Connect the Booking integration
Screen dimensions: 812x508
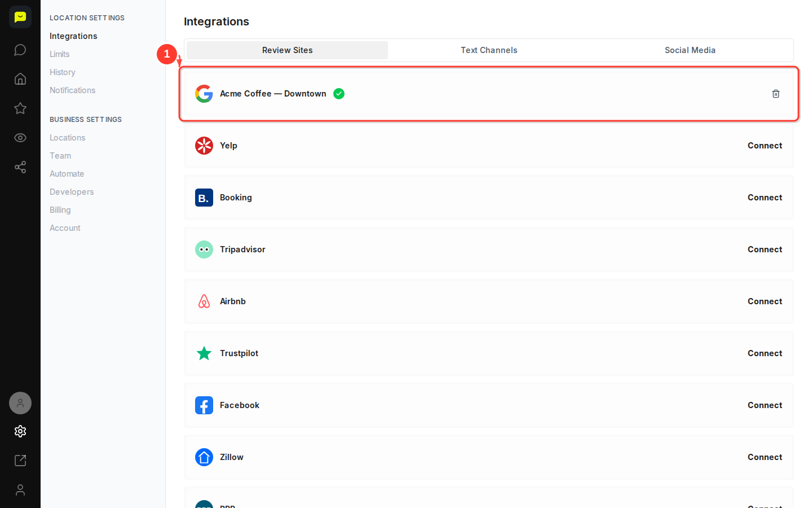tap(765, 198)
